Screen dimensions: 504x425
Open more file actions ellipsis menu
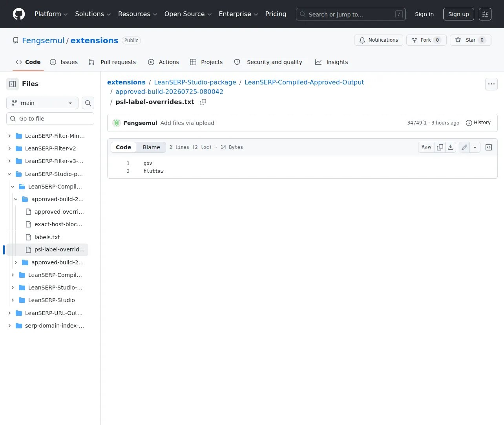tap(491, 84)
